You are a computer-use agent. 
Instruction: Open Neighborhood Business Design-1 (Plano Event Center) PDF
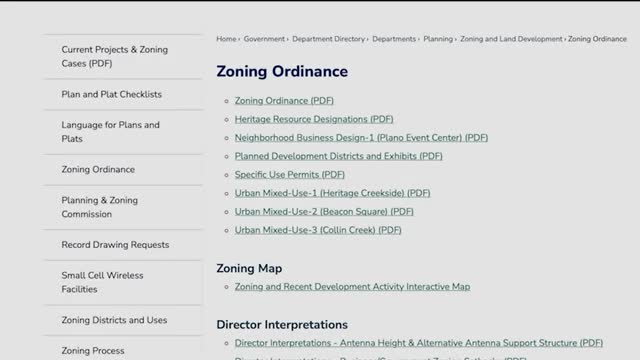[361, 138]
